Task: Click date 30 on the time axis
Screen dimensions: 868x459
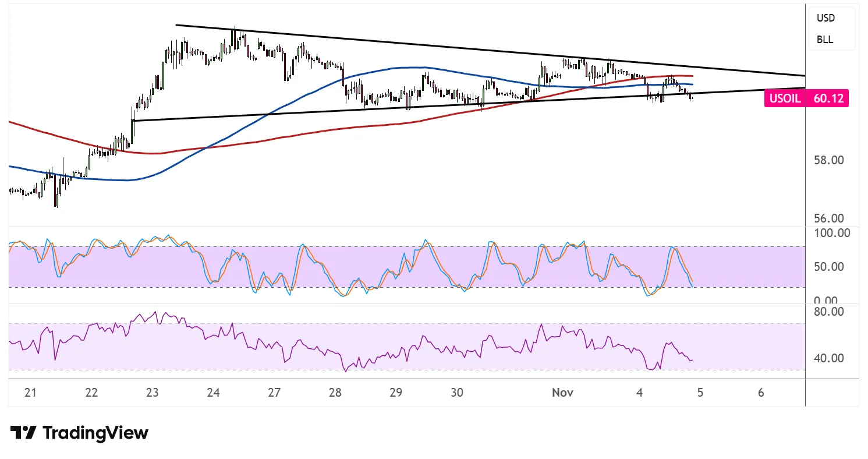Action: click(x=457, y=393)
